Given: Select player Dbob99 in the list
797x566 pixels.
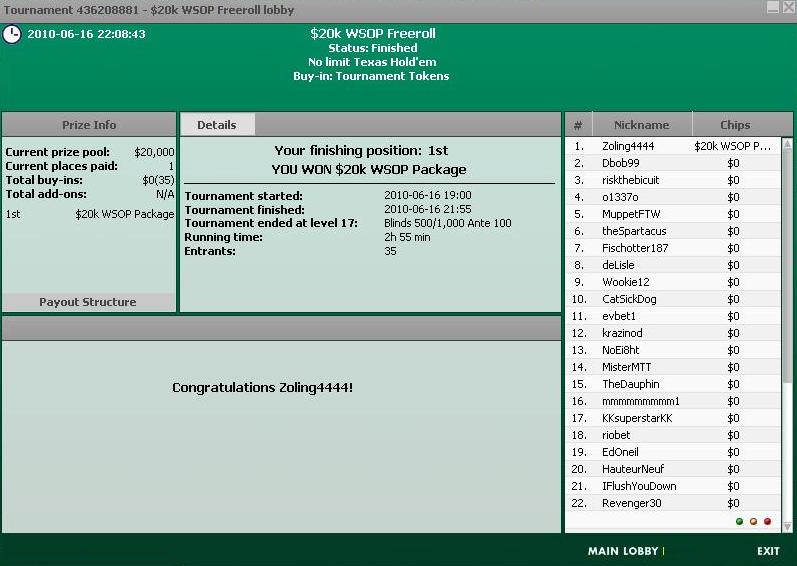Looking at the screenshot, I should pyautogui.click(x=673, y=163).
